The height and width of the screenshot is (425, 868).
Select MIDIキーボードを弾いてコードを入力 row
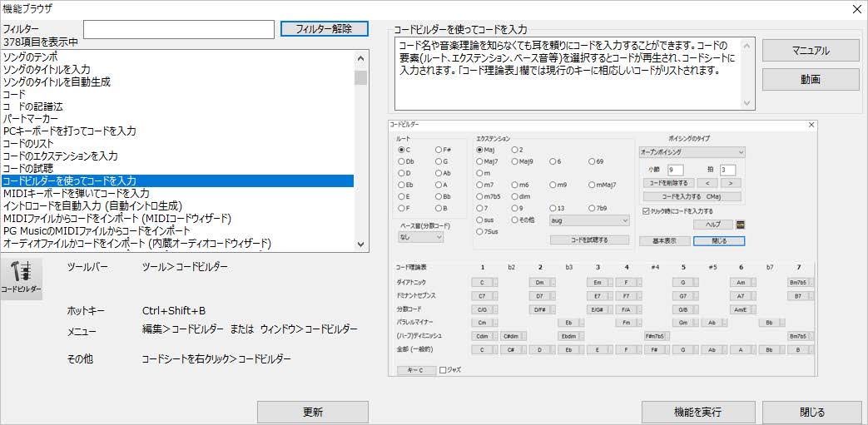(177, 193)
